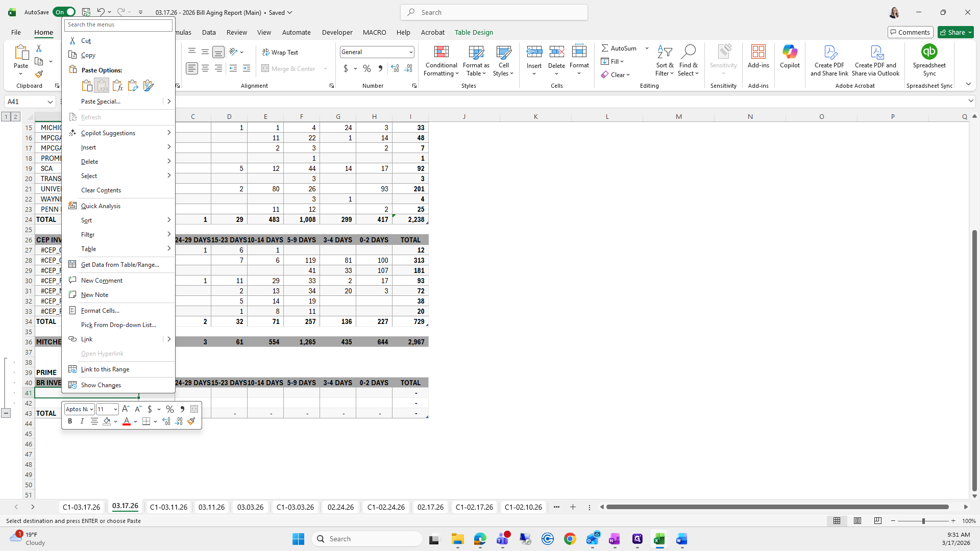Image resolution: width=980 pixels, height=551 pixels.
Task: Click the Format Painter in mini toolbar
Action: coord(191,421)
